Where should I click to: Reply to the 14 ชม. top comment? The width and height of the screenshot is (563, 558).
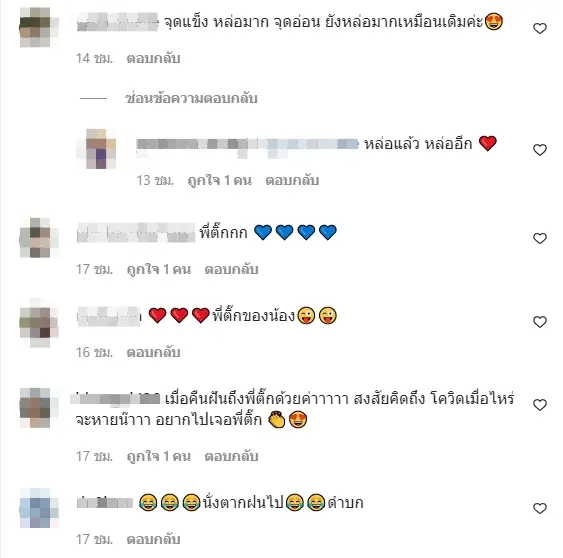153,58
